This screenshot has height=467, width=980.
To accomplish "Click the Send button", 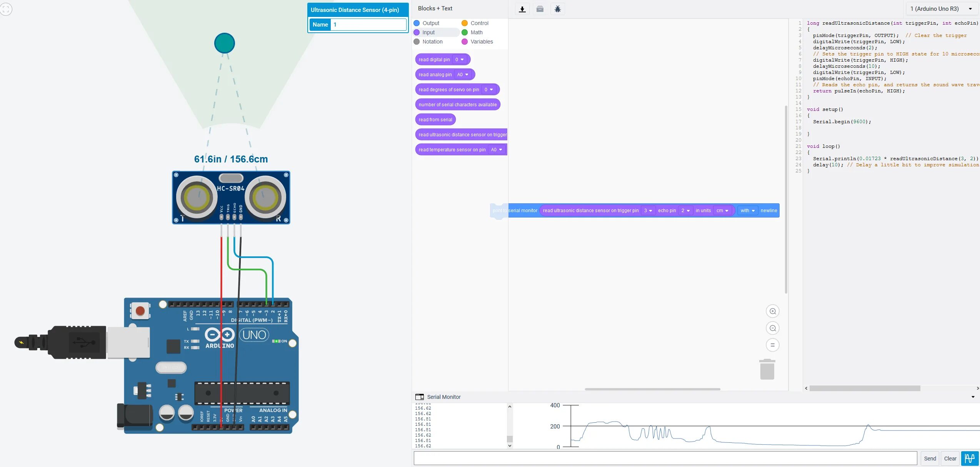I will pos(930,458).
